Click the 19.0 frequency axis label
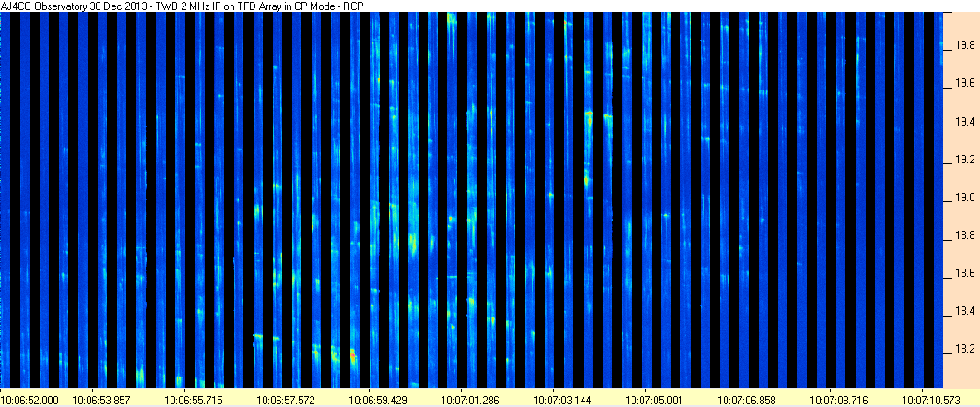The image size is (980, 407). click(965, 198)
